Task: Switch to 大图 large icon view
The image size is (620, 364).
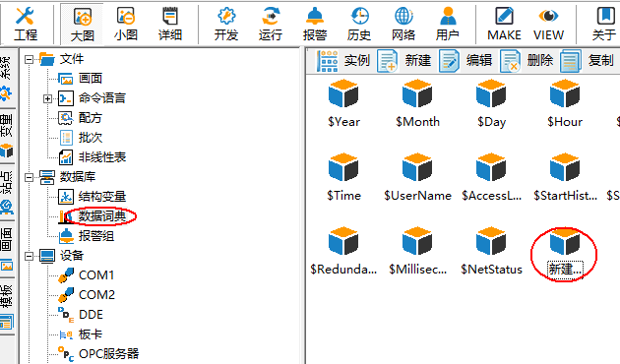Action: tap(83, 24)
